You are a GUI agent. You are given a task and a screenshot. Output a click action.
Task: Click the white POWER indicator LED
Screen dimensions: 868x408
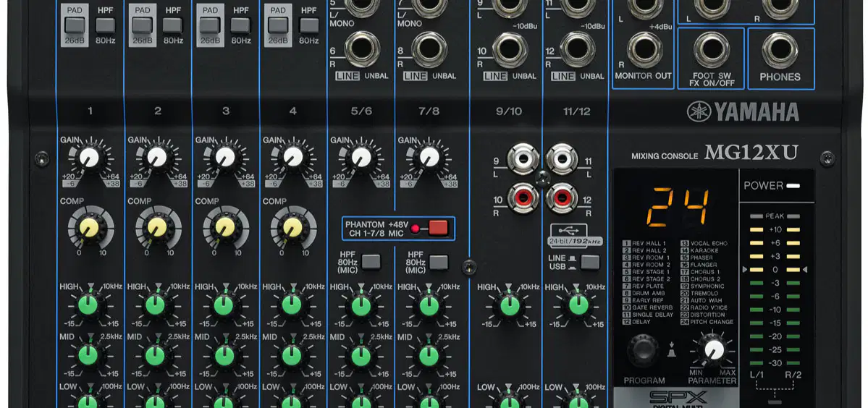click(793, 185)
